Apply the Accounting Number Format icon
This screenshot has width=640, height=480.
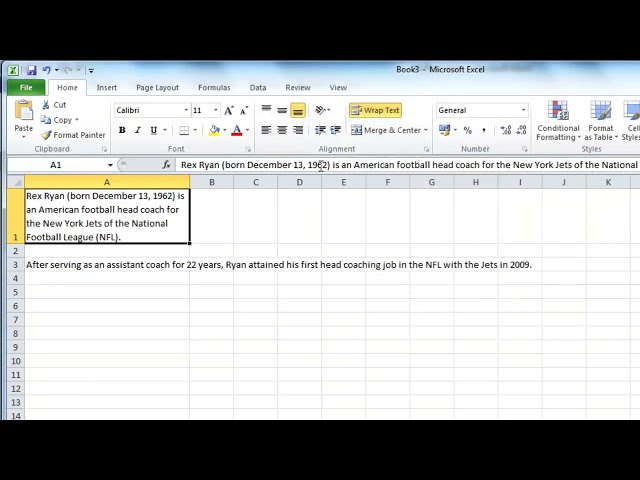[444, 130]
